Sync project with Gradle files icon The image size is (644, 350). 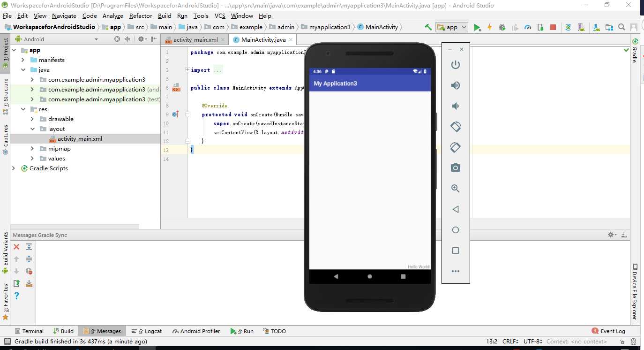[568, 27]
